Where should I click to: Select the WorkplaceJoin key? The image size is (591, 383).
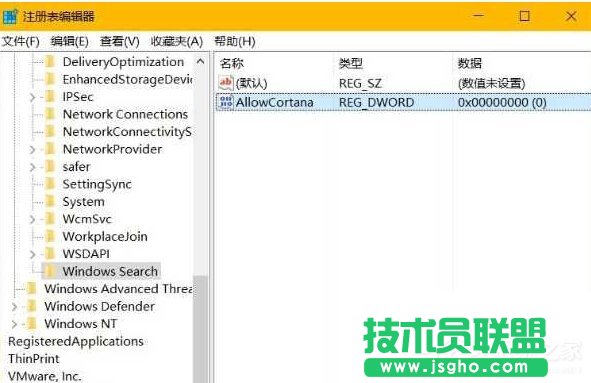point(105,236)
